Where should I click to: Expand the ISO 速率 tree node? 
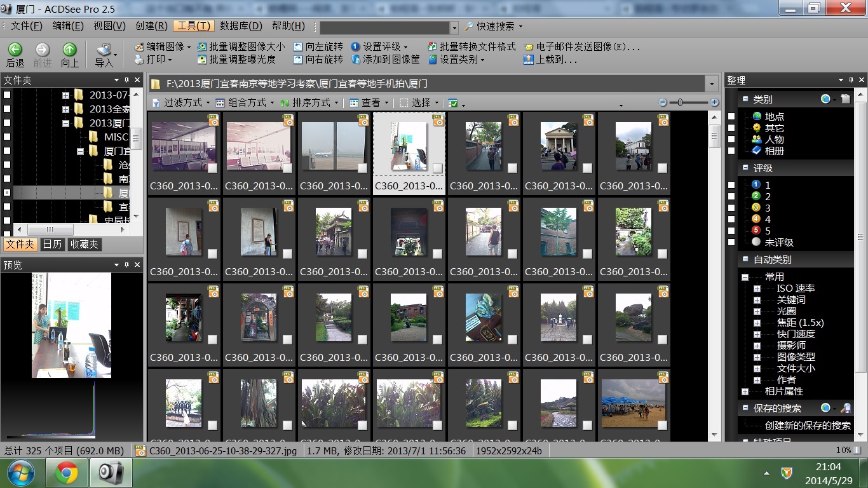757,288
